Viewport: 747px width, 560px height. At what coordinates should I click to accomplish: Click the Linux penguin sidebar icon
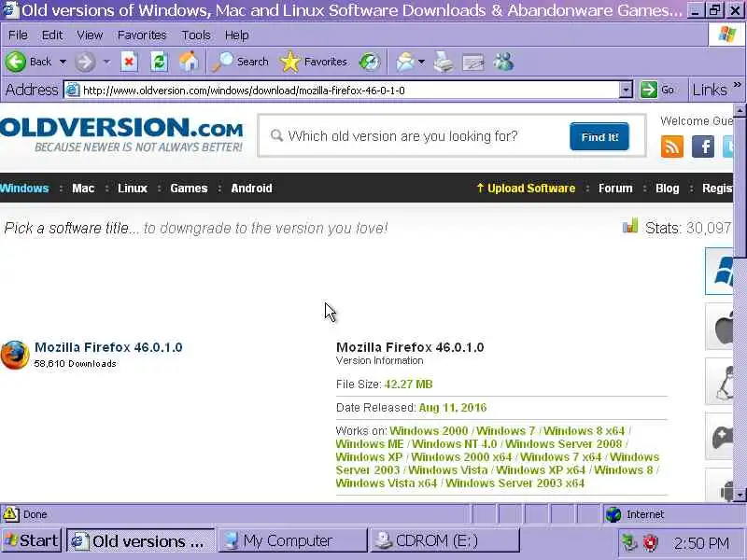tap(719, 382)
